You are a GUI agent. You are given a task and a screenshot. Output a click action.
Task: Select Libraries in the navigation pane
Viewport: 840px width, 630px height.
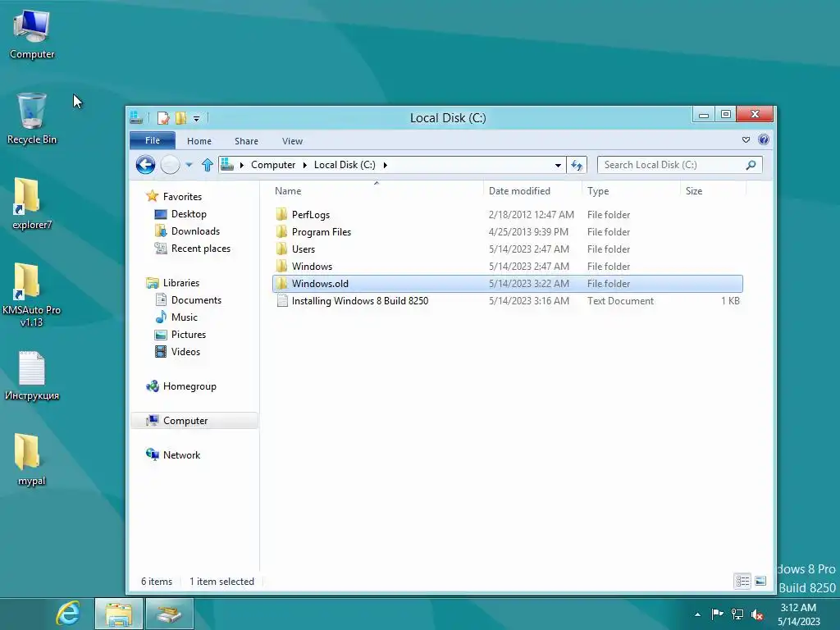[x=181, y=283]
